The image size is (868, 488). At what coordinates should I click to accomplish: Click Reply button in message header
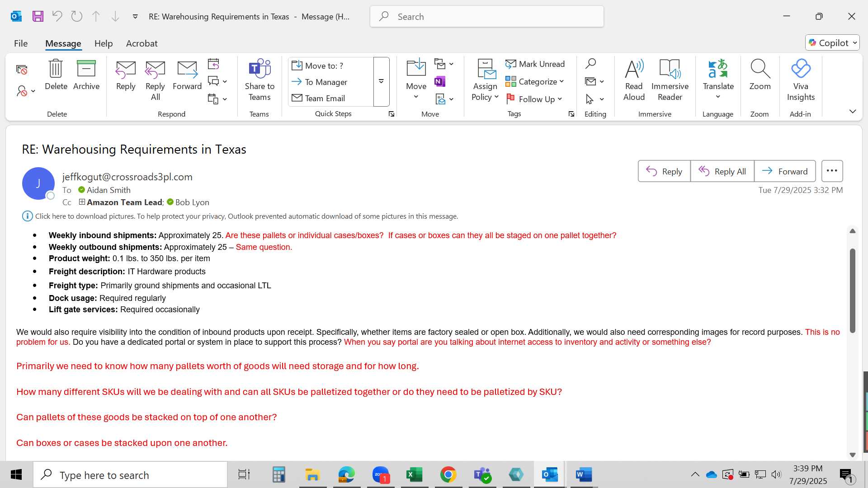664,171
